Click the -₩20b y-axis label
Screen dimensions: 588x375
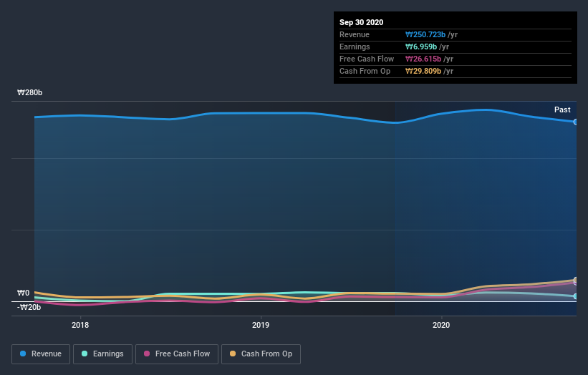tap(29, 307)
